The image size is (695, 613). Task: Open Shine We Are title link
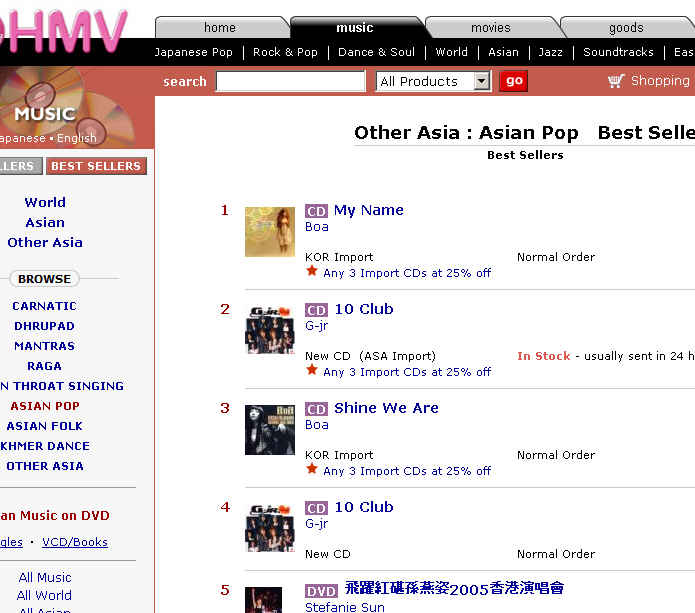point(387,408)
